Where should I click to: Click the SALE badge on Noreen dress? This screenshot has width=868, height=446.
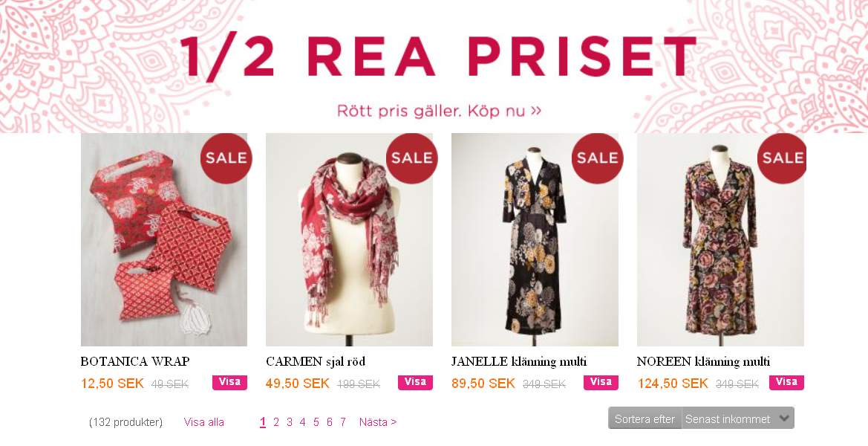coord(782,158)
